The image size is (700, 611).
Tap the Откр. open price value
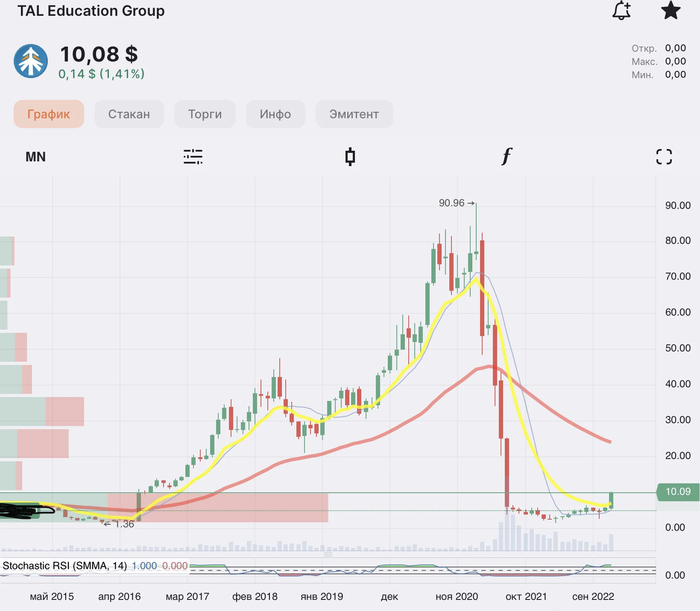pyautogui.click(x=676, y=48)
